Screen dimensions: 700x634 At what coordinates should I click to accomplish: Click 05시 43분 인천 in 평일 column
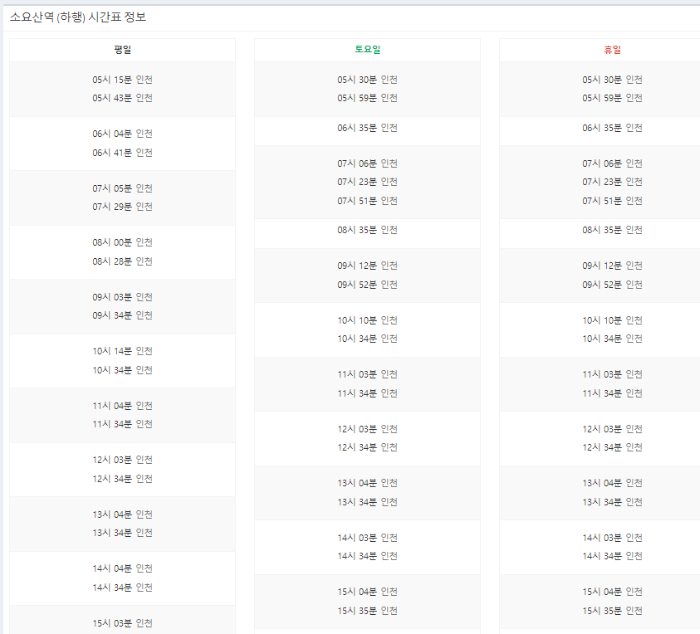[x=122, y=98]
